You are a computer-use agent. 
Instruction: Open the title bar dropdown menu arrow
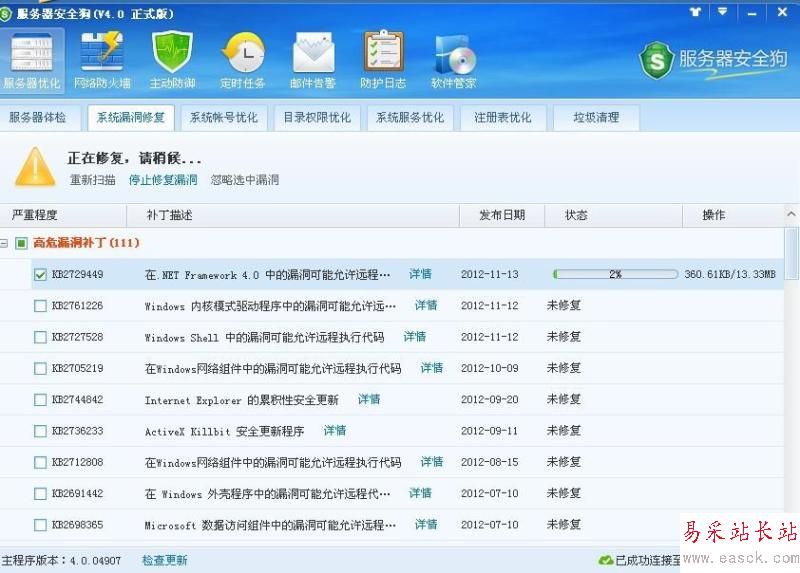(x=722, y=12)
